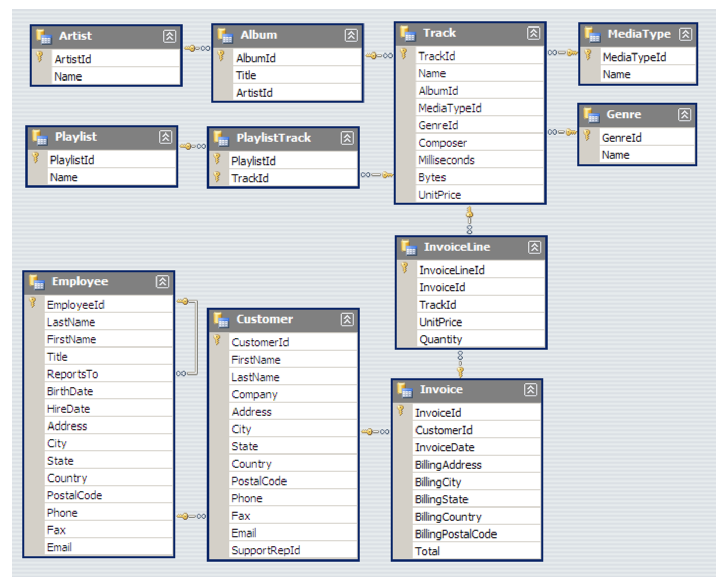The width and height of the screenshot is (728, 587).
Task: Collapse the Playlist table box
Action: 166,137
